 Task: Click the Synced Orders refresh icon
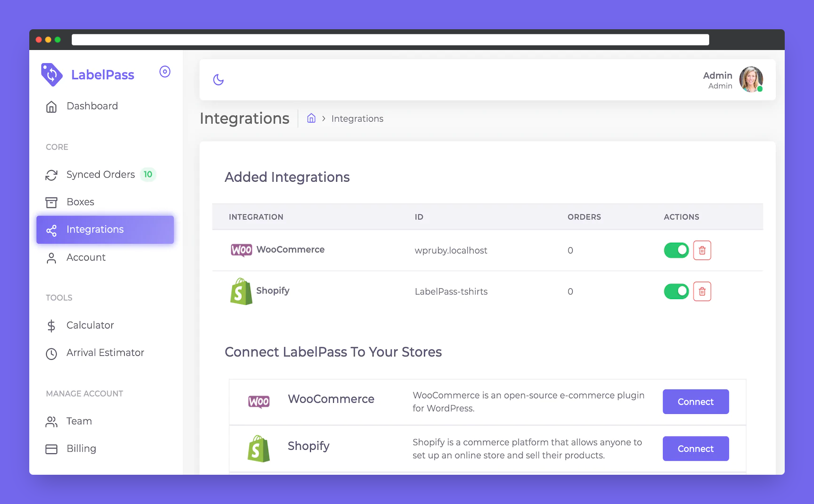click(51, 175)
